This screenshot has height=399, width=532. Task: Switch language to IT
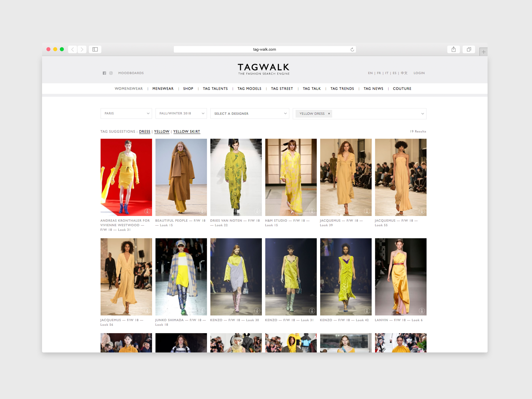(386, 73)
